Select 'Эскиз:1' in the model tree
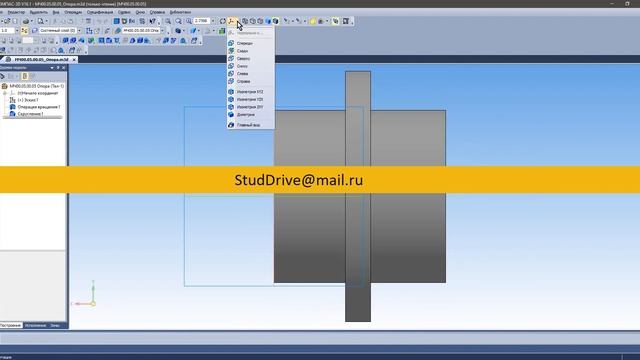Image resolution: width=640 pixels, height=360 pixels. (x=28, y=100)
